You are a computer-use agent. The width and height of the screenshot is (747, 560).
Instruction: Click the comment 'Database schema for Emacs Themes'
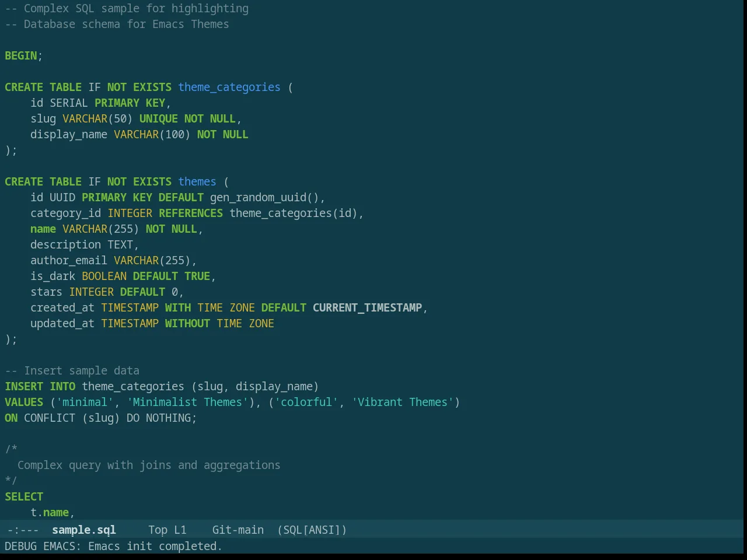pos(127,24)
